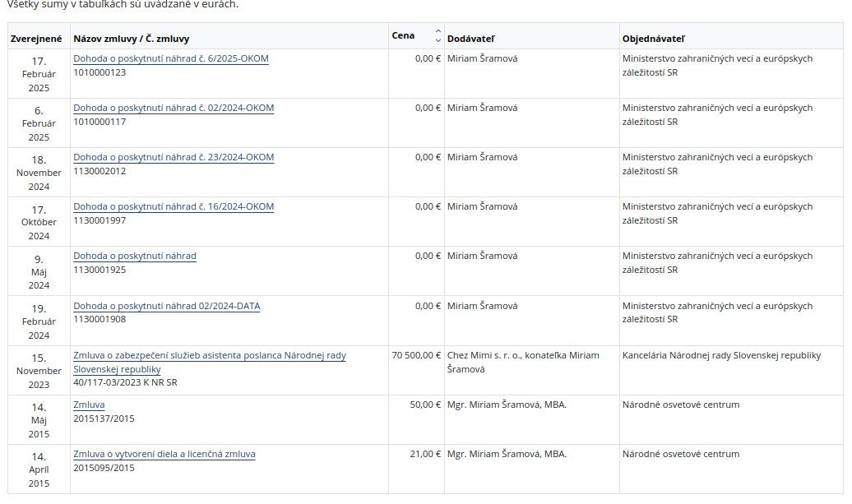852x504 pixels.
Task: Open Dohoda o poskytnutí náhrad č. 16/2024-OKOM
Action: (x=173, y=206)
